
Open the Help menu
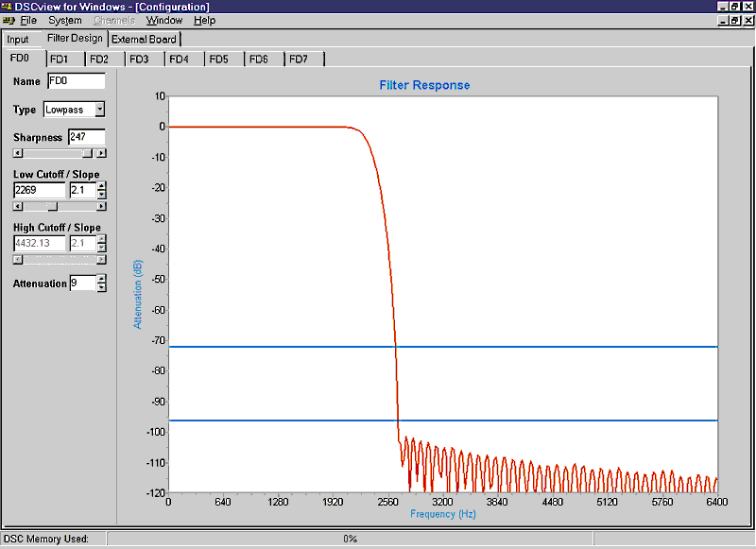(204, 20)
